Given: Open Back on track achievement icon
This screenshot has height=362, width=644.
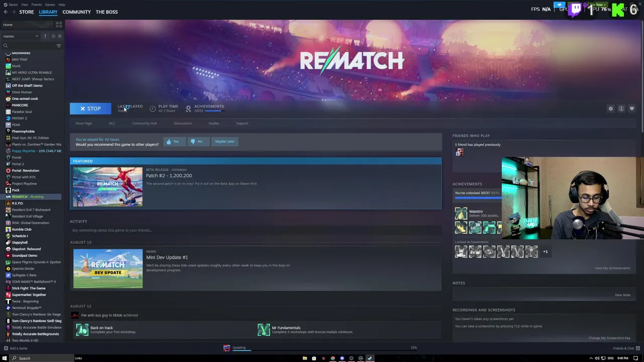Looking at the screenshot, I should [x=82, y=330].
